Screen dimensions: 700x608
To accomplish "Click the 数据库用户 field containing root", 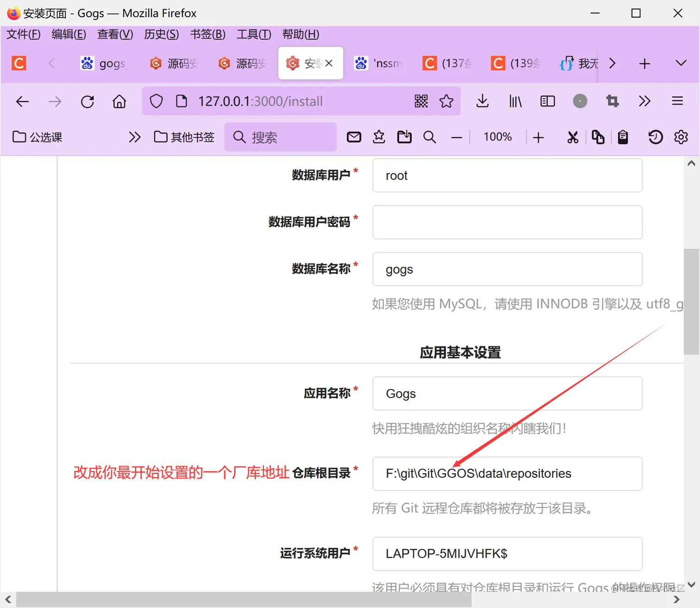I will 507,176.
